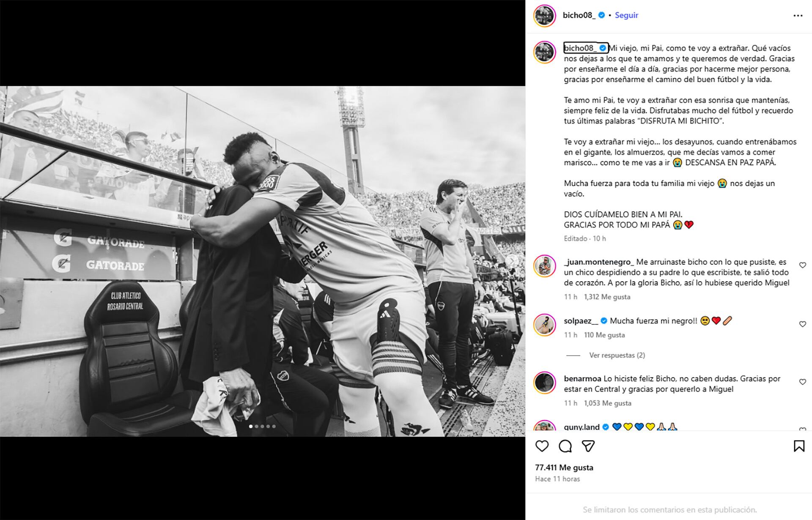Like the post via the heart icon
Viewport: 812px width, 520px height.
click(x=543, y=446)
